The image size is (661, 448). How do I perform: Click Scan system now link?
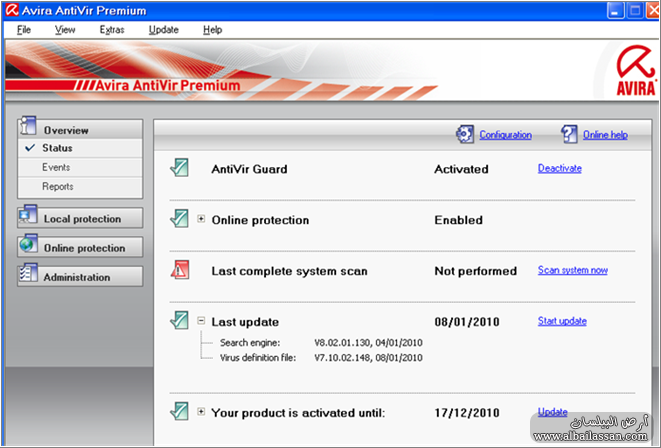572,270
